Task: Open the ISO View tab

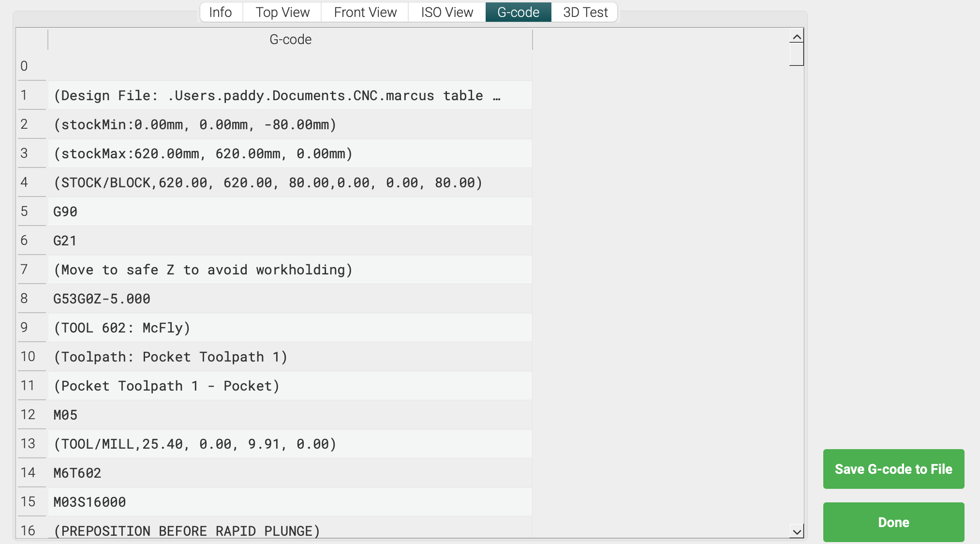Action: pos(447,12)
